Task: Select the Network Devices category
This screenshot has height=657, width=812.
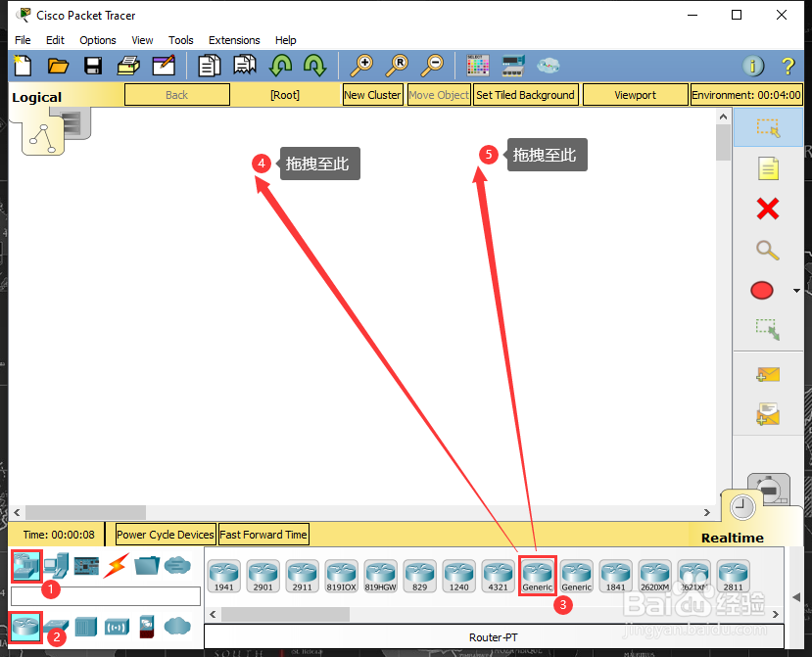Action: coord(26,566)
